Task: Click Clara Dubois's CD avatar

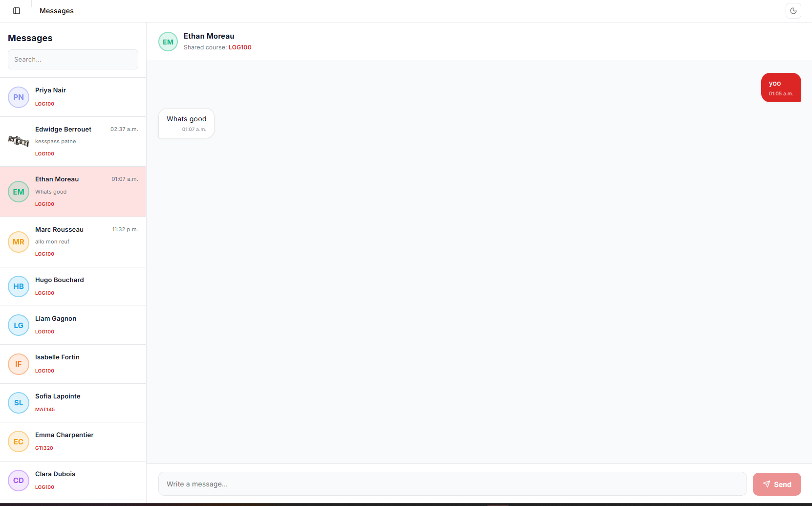Action: point(19,481)
